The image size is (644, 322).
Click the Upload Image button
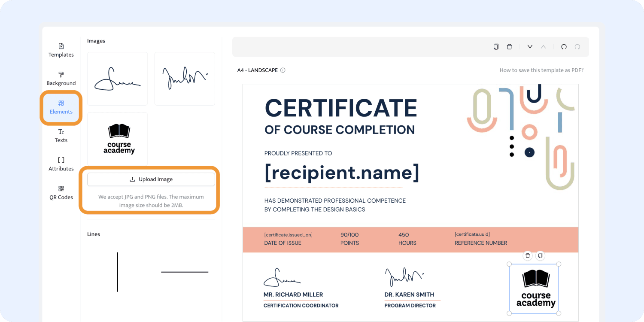pyautogui.click(x=151, y=179)
